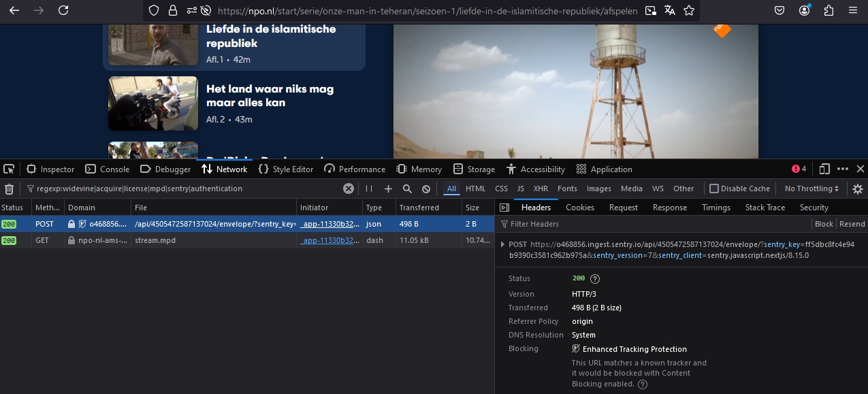The height and width of the screenshot is (394, 868).
Task: Clear the filter URL text
Action: 348,188
